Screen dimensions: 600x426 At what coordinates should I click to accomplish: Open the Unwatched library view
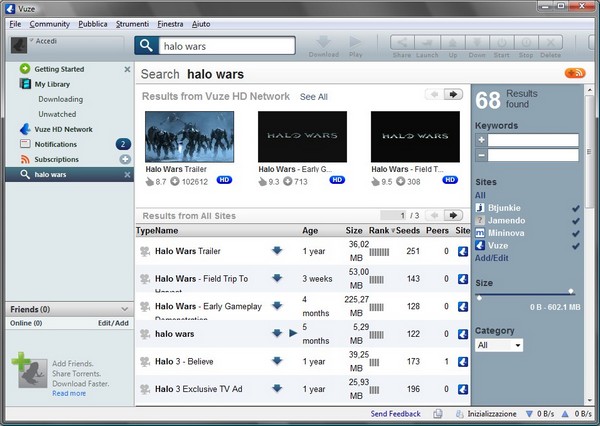[x=57, y=114]
